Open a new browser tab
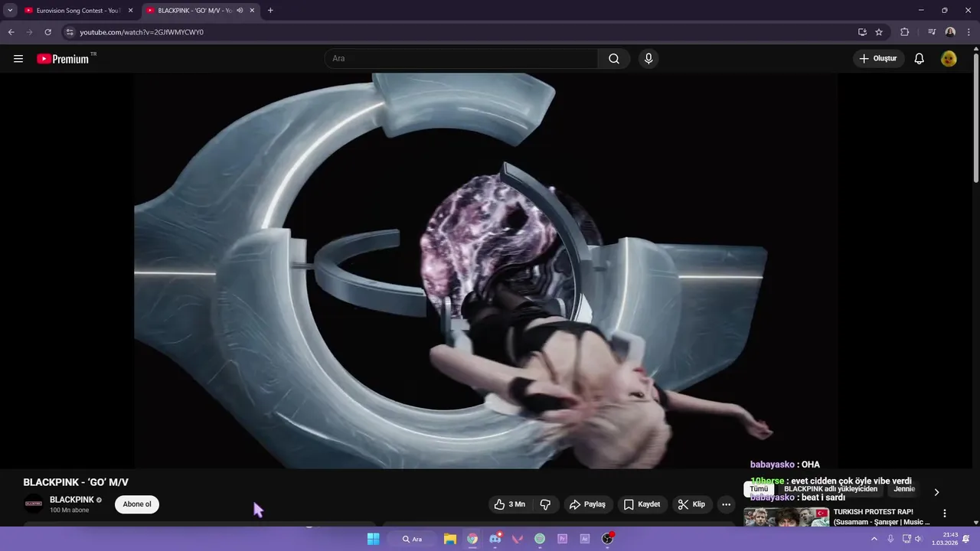Image resolution: width=980 pixels, height=551 pixels. 270,11
